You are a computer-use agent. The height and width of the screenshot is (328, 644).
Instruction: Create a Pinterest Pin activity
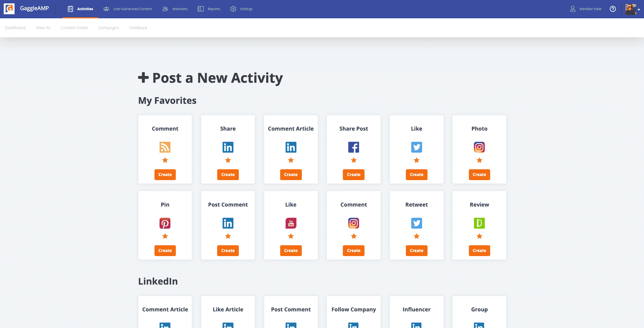coord(165,251)
